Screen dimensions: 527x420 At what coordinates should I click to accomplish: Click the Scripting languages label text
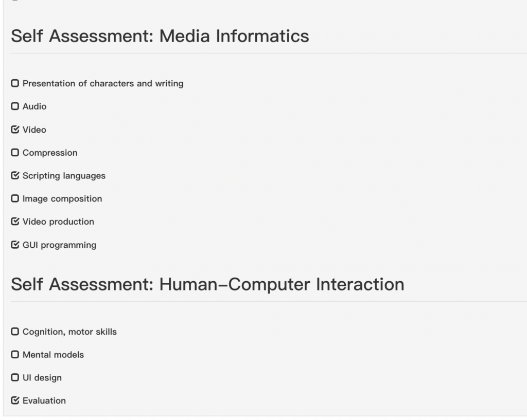64,176
